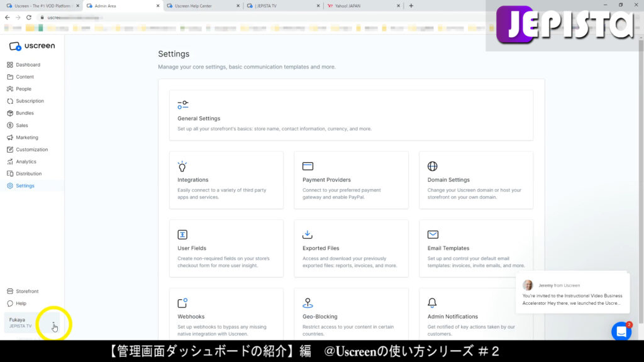Click the Help chat bubble icon
Screen dimensions: 644x362
tap(10, 304)
